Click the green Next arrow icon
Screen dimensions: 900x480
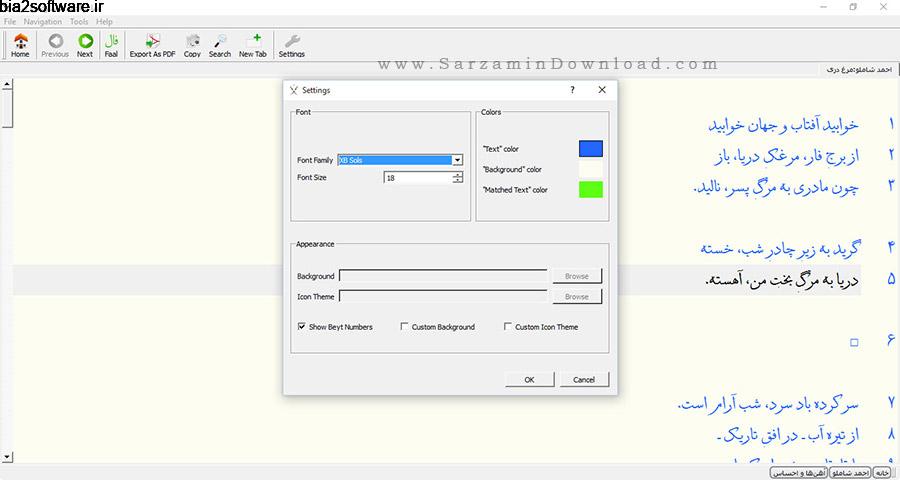(x=85, y=43)
